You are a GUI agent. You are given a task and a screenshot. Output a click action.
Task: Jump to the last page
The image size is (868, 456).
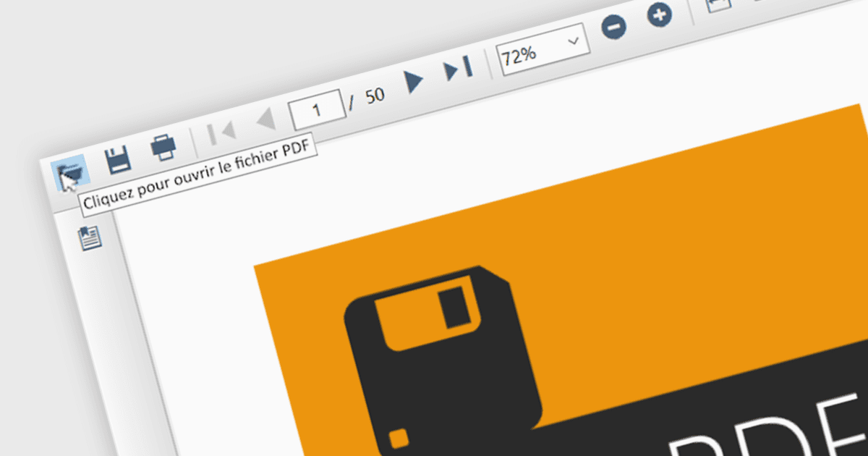click(x=458, y=69)
